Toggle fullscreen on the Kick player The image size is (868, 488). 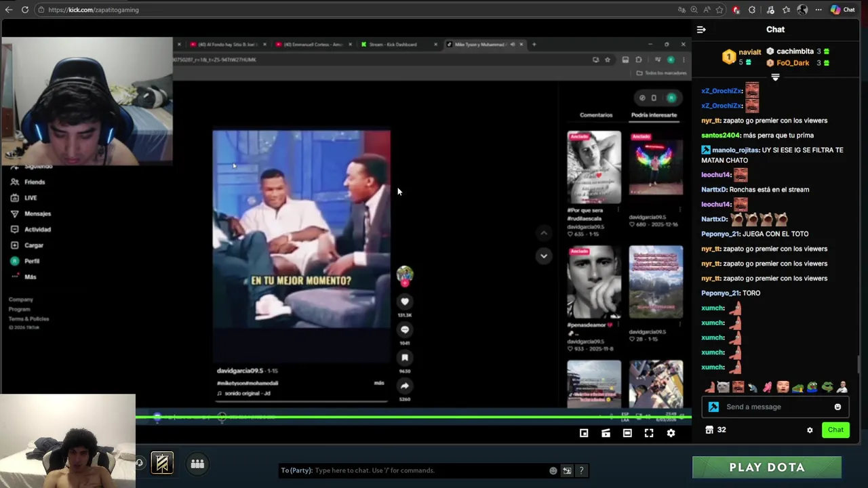click(x=649, y=433)
